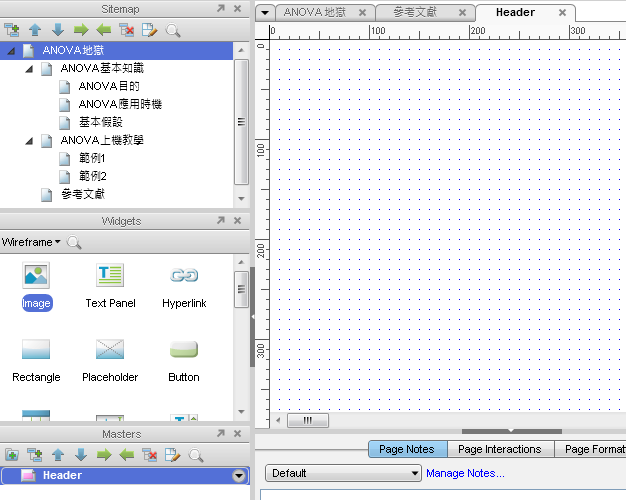Click the Sitemap scroll down arrow
Image resolution: width=626 pixels, height=500 pixels.
tap(241, 198)
